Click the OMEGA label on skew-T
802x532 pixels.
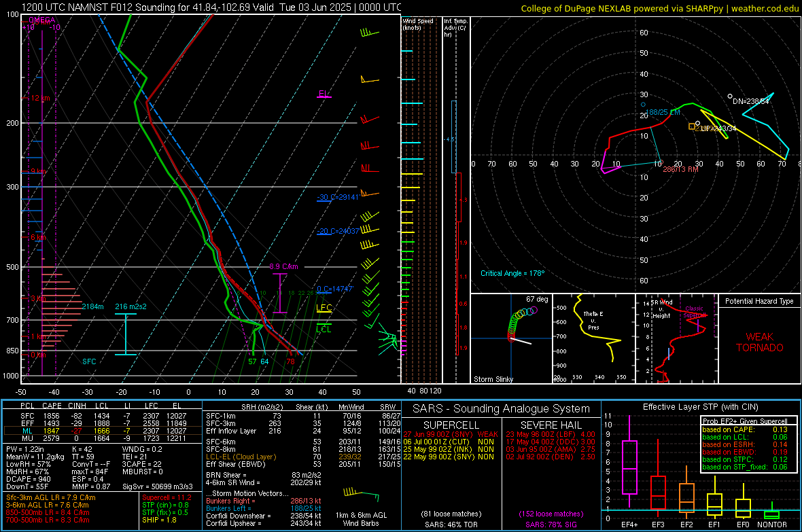point(42,20)
